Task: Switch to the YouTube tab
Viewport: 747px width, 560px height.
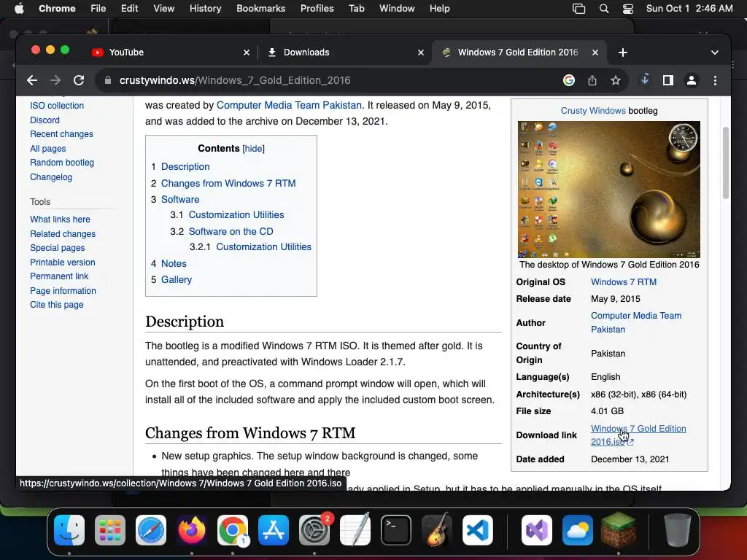Action: 171,52
